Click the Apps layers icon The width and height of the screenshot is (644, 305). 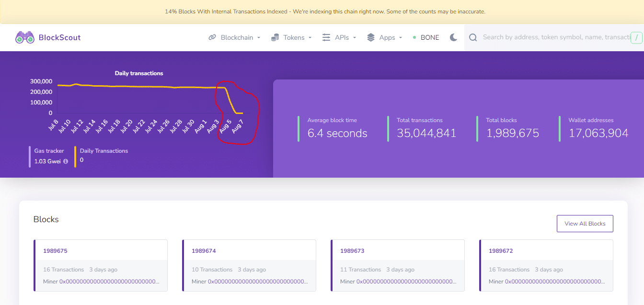point(371,37)
